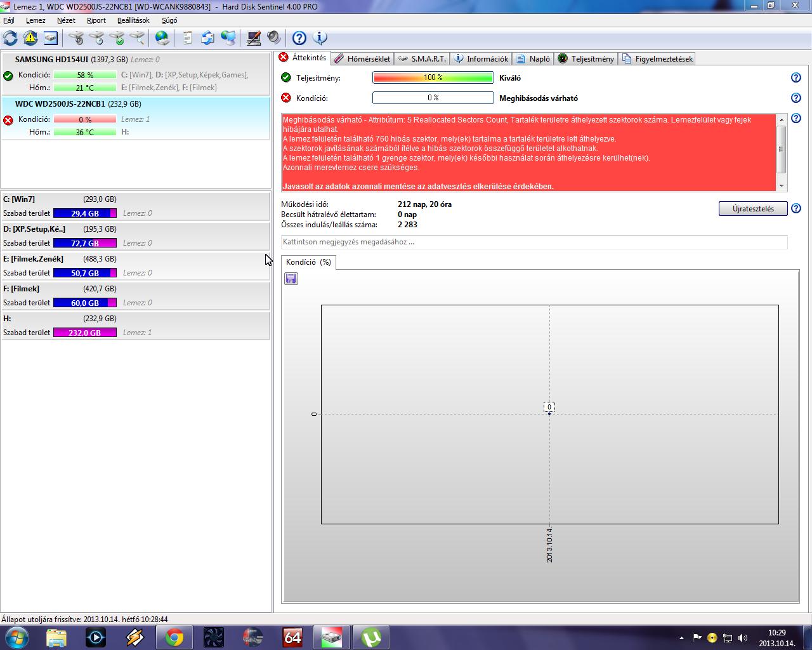
Task: Click the 232,0 GB free space bar
Action: [x=85, y=333]
